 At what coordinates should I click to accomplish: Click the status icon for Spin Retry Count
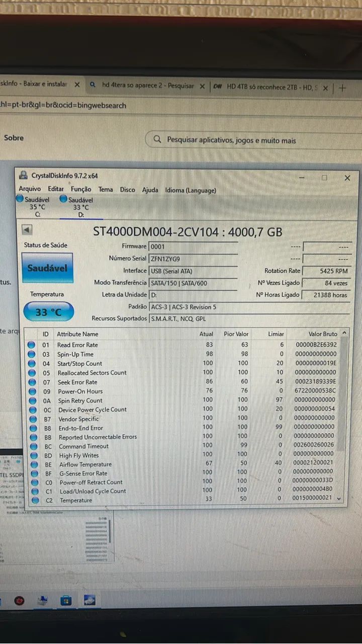(32, 401)
